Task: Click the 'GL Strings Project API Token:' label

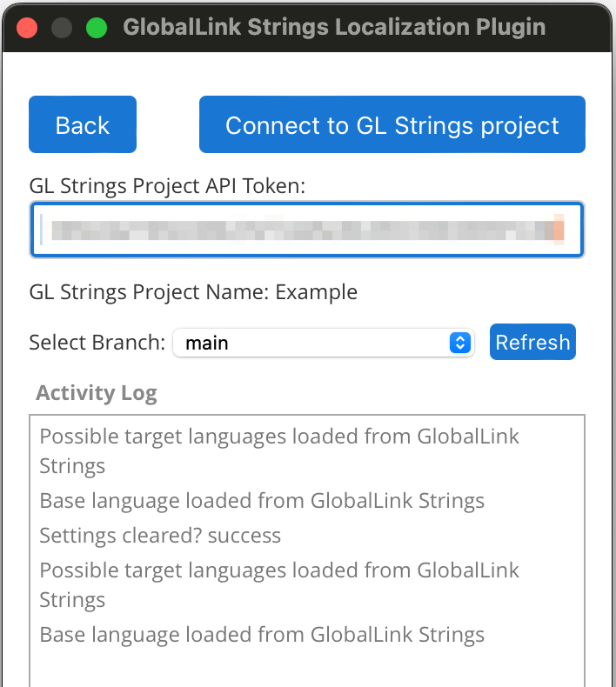Action: point(167,186)
